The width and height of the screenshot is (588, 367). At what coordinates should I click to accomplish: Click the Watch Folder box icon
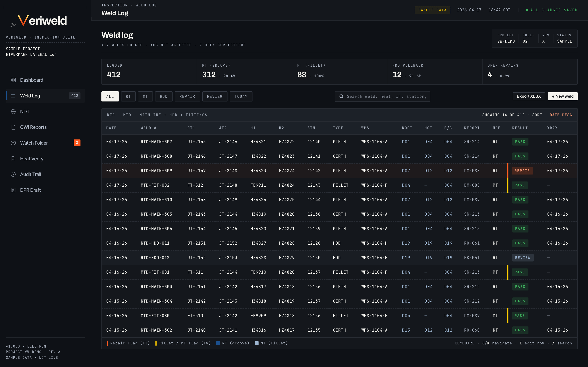13,143
